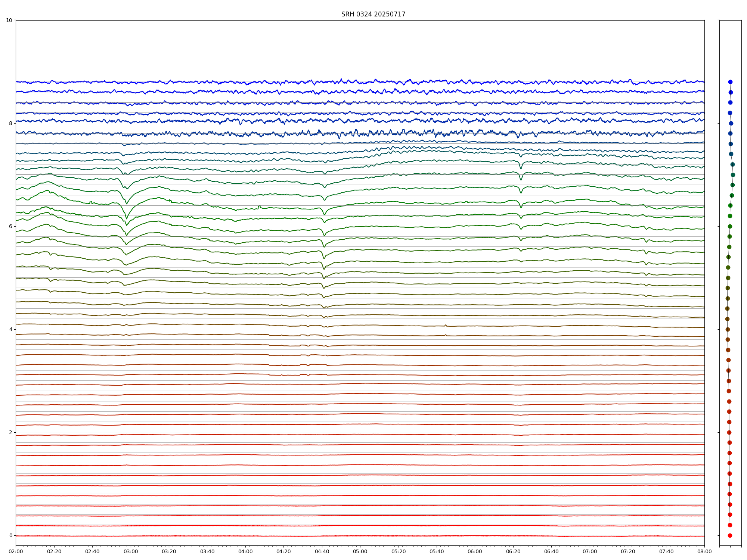Screen dimensions: 747x560
Task: Click the y-axis label 0
Action: (10, 535)
